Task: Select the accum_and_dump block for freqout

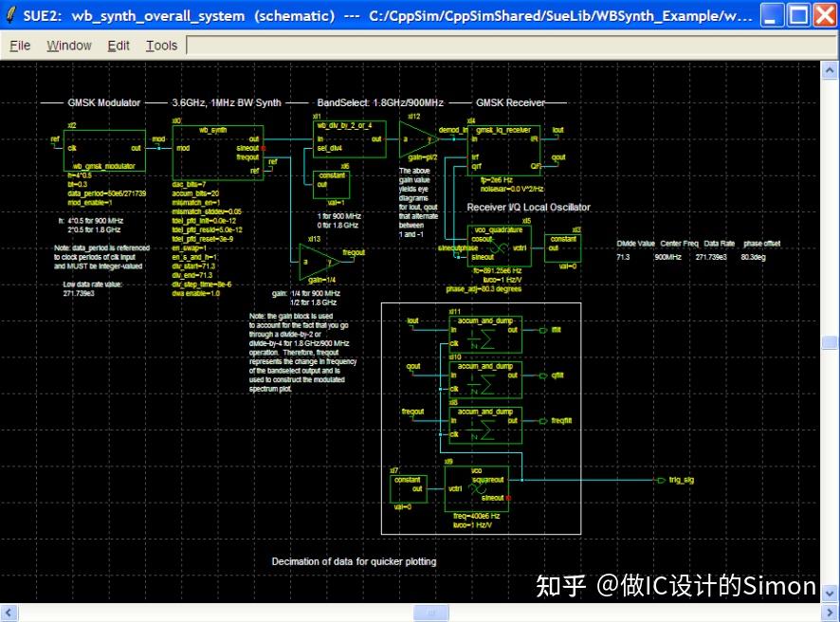Action: coord(484,424)
